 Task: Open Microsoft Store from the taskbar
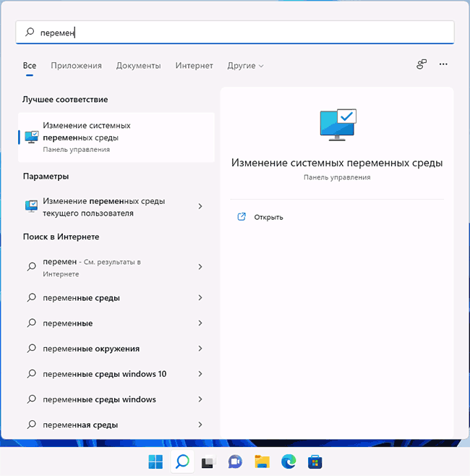[x=315, y=462]
